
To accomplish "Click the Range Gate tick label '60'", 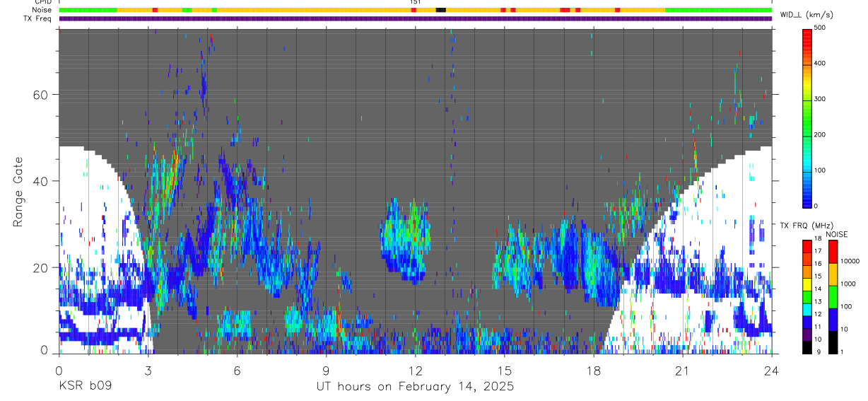I will 41,94.
